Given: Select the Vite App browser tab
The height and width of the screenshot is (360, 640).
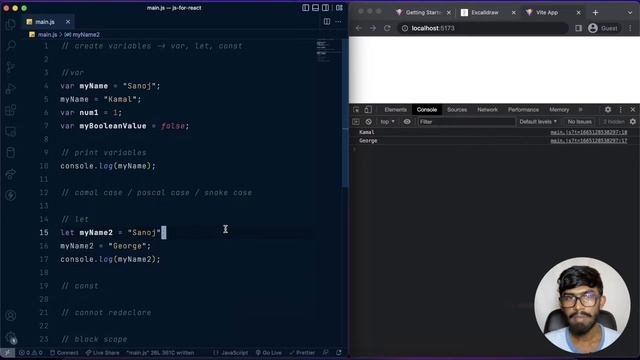Looking at the screenshot, I should 547,13.
